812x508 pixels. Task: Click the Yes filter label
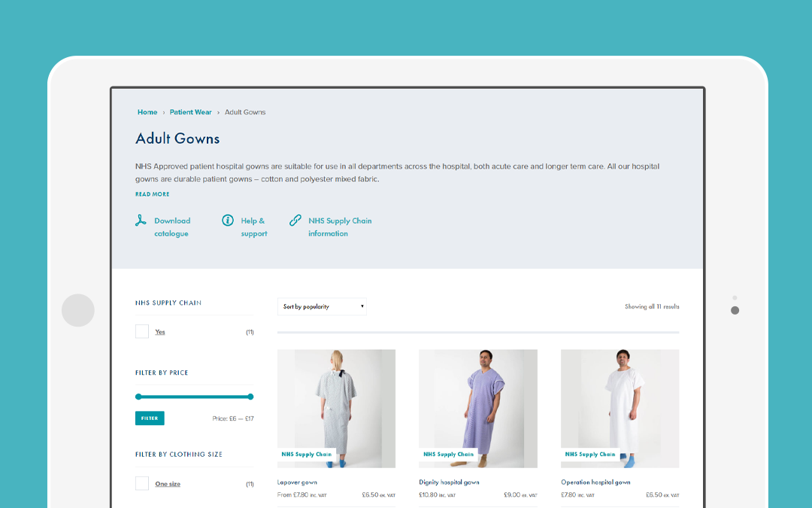tap(160, 333)
